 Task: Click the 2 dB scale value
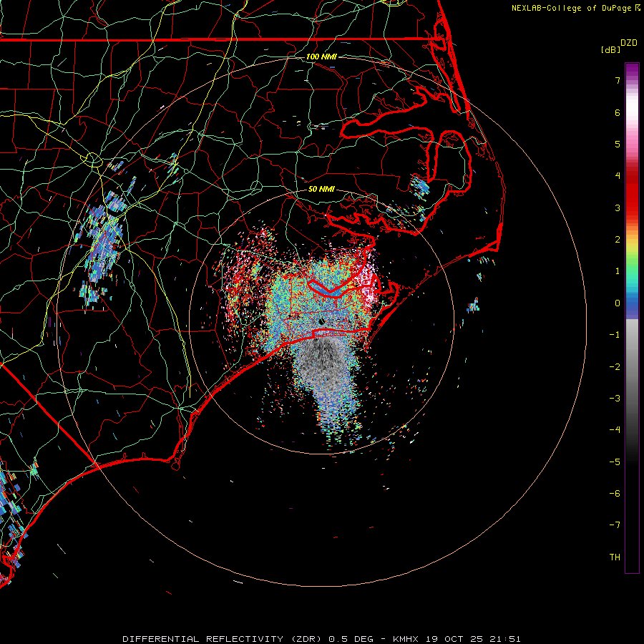pos(618,240)
